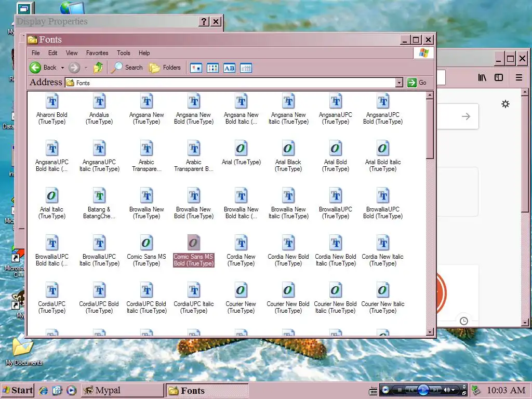Stop playback in Media Player toolbar
The height and width of the screenshot is (399, 532).
tap(400, 390)
